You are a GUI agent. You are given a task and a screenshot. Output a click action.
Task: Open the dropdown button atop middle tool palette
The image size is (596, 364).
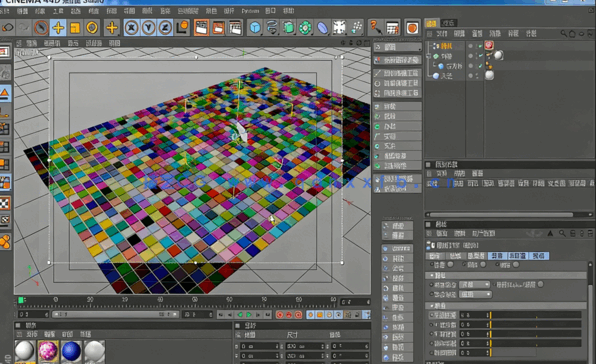(398, 47)
